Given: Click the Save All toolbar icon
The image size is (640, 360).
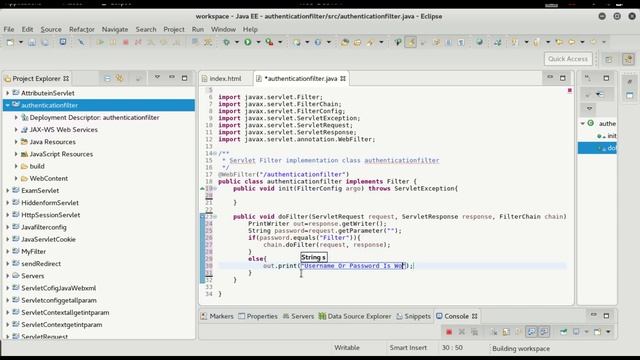Looking at the screenshot, I should [x=44, y=42].
